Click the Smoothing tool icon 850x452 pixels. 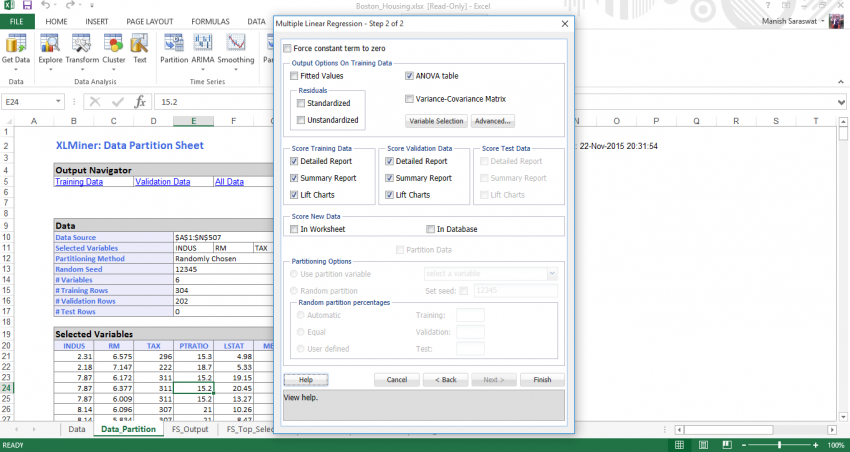(236, 47)
